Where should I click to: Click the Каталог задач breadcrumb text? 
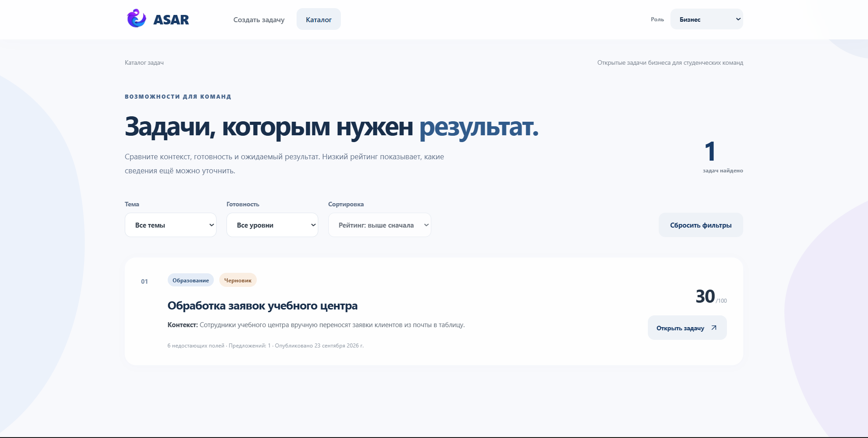coord(144,62)
